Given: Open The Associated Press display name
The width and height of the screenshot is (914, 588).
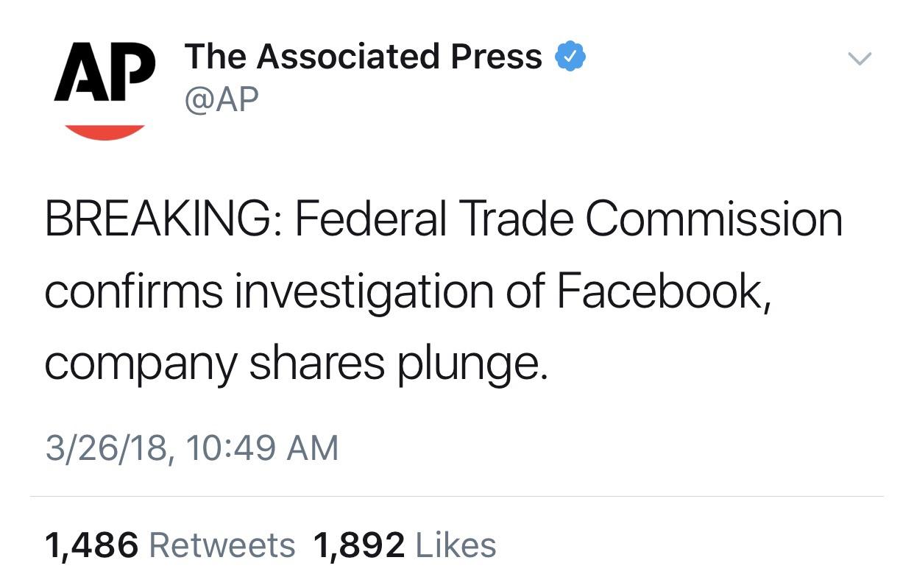Looking at the screenshot, I should coord(364,57).
